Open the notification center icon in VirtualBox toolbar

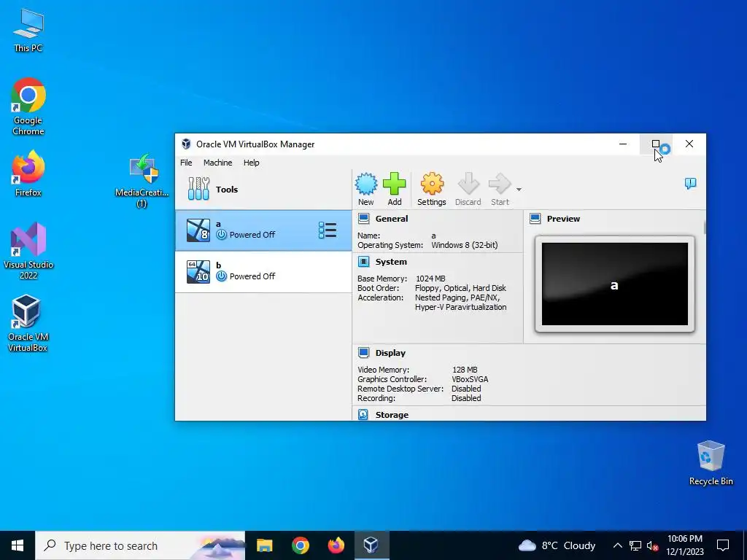point(690,183)
